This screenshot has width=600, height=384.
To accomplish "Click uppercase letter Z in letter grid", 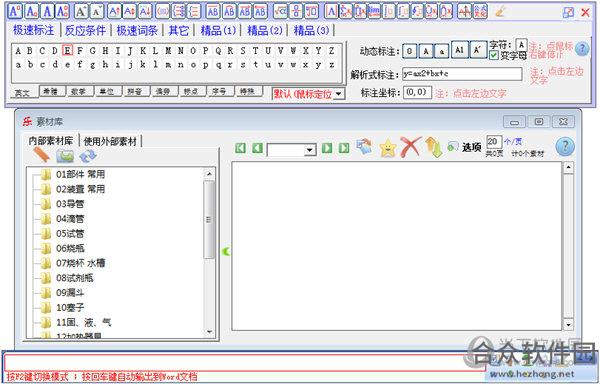I will 331,50.
